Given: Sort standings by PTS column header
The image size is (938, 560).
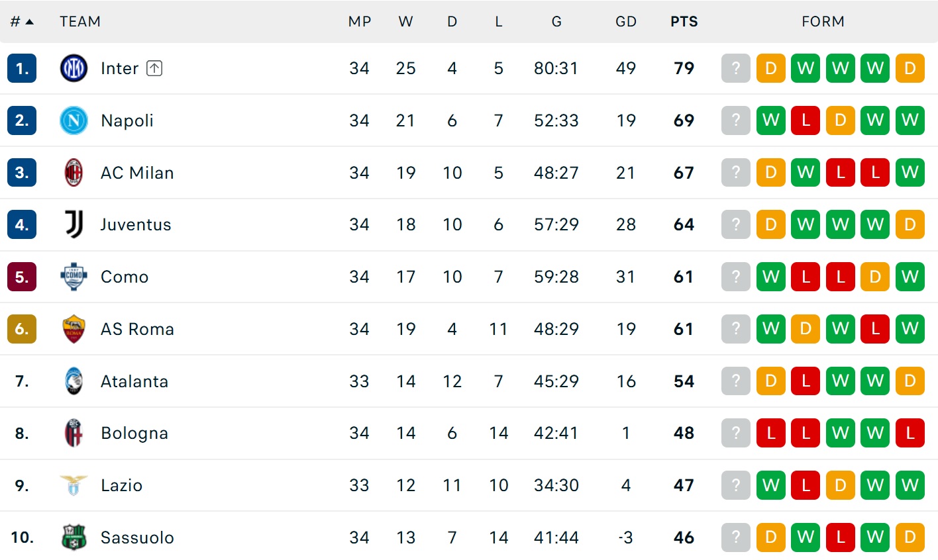Looking at the screenshot, I should coord(684,22).
